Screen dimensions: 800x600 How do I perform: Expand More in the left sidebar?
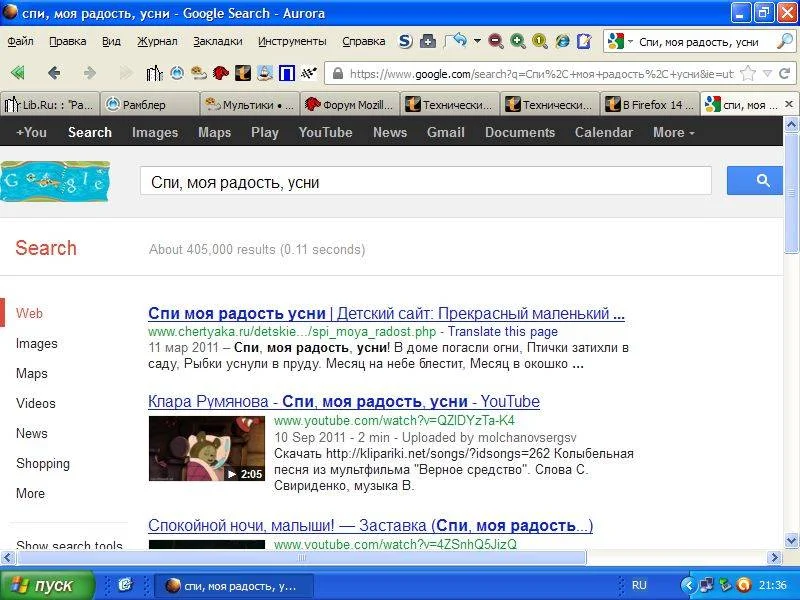30,493
